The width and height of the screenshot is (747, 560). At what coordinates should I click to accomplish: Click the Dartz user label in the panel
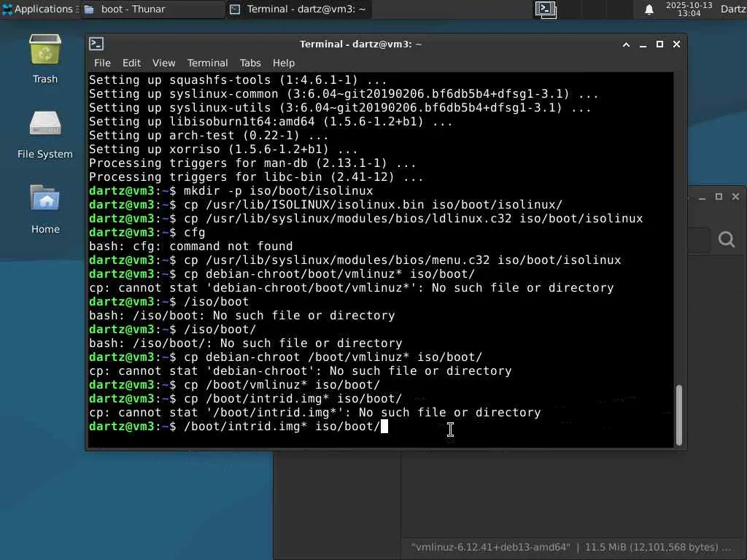pos(733,9)
